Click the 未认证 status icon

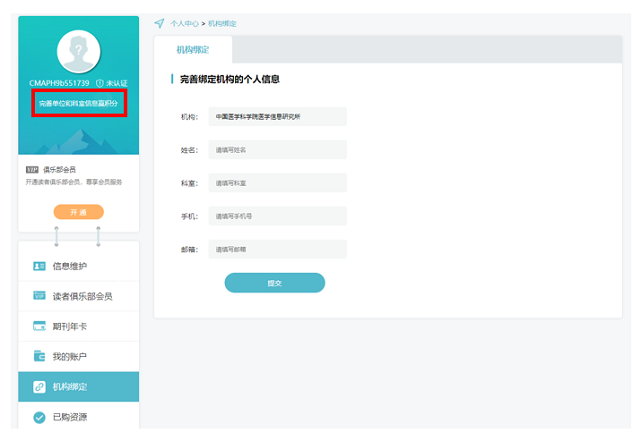[99, 83]
